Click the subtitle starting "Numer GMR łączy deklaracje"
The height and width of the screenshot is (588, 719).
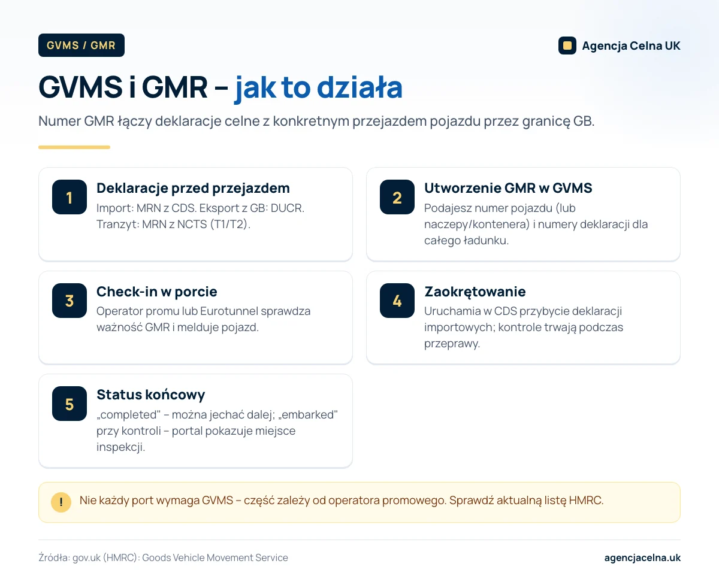click(x=316, y=121)
